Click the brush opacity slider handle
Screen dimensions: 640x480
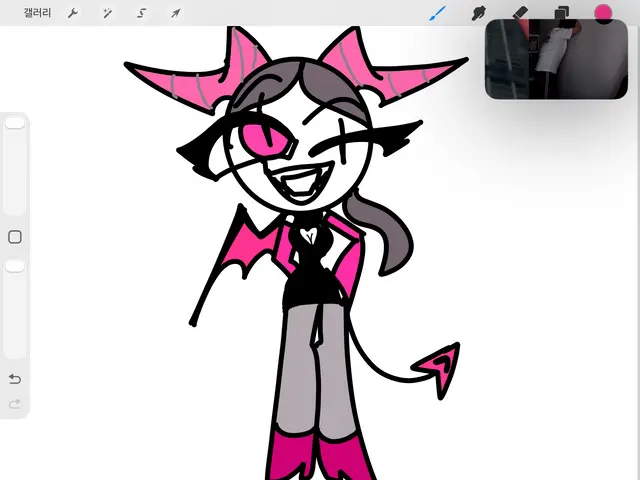[x=15, y=267]
